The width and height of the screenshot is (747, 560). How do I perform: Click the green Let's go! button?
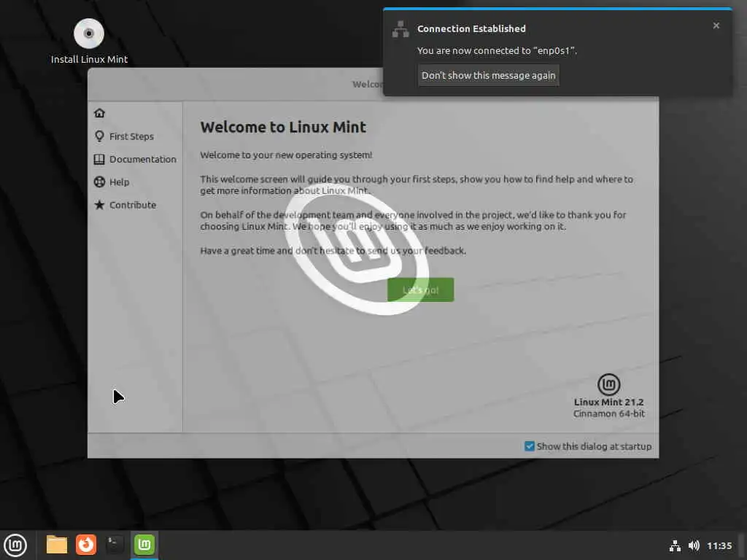click(420, 289)
